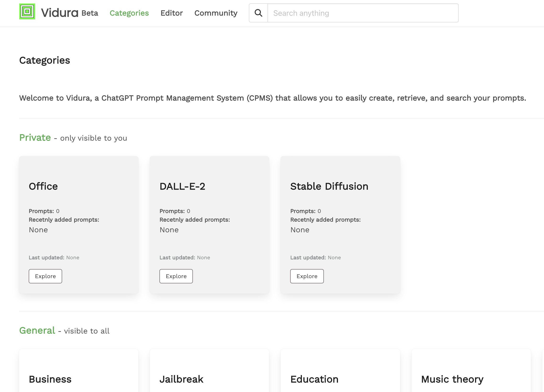Click the Vidura brand name text
The width and height of the screenshot is (544, 392).
click(x=60, y=13)
